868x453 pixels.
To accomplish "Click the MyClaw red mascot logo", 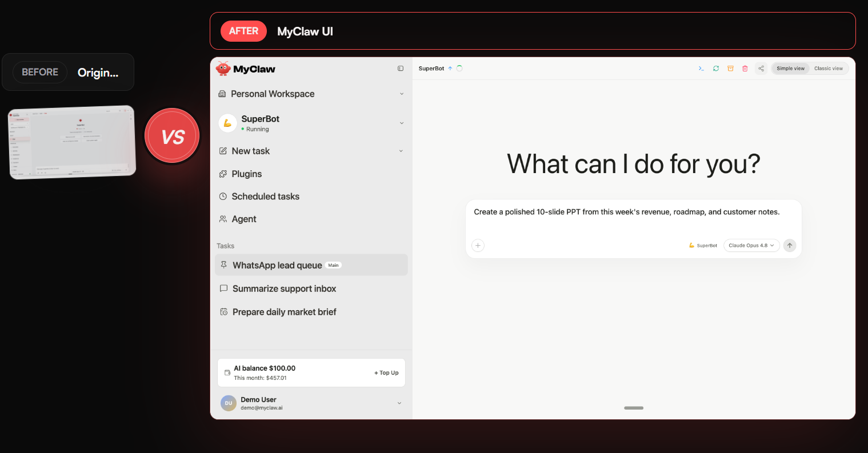I will point(223,69).
